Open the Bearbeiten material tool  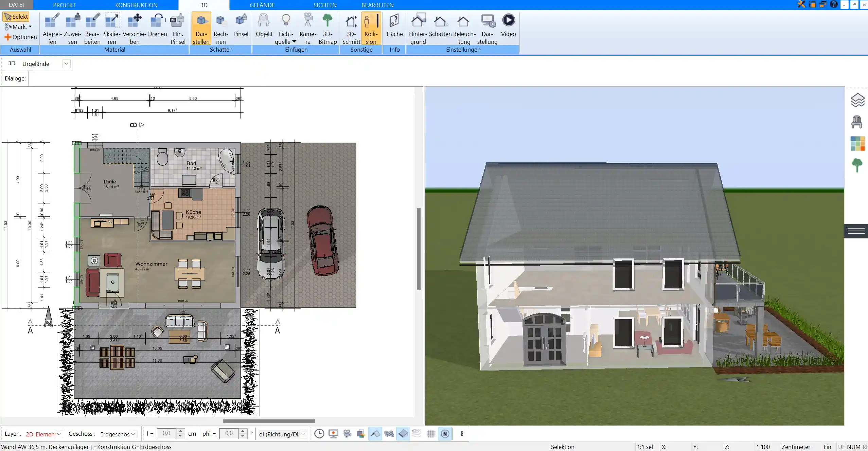(x=92, y=29)
